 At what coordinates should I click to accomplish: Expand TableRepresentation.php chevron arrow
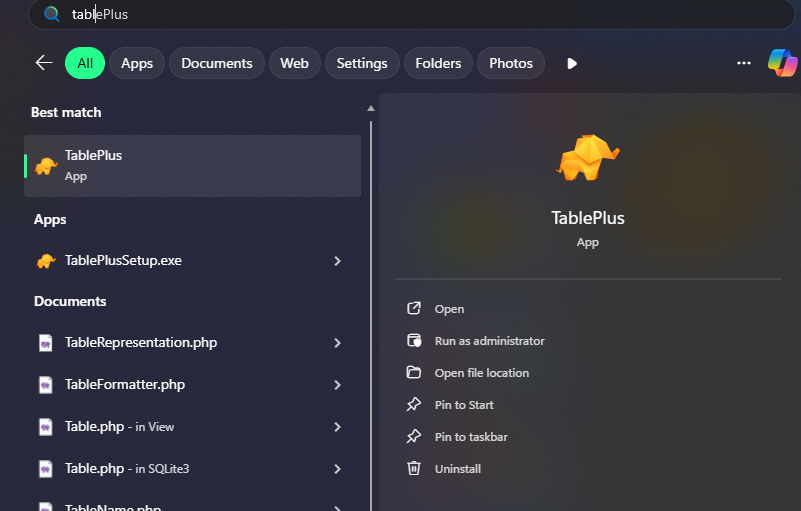[x=337, y=343]
